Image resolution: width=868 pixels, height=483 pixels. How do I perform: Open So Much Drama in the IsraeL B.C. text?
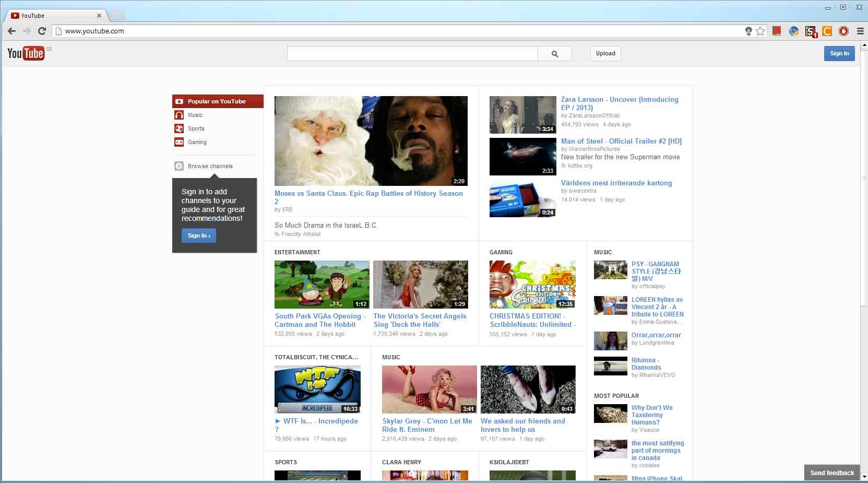pos(326,225)
